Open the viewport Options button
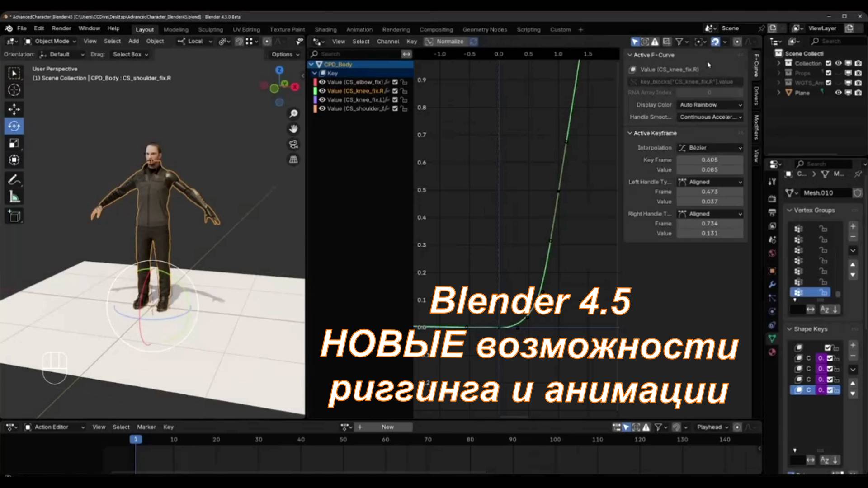The image size is (868, 488). pyautogui.click(x=285, y=54)
